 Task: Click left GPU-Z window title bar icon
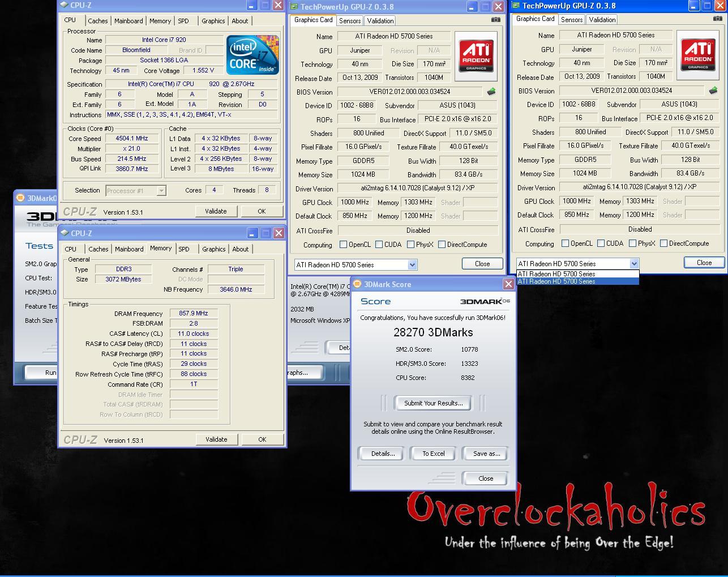coord(294,7)
